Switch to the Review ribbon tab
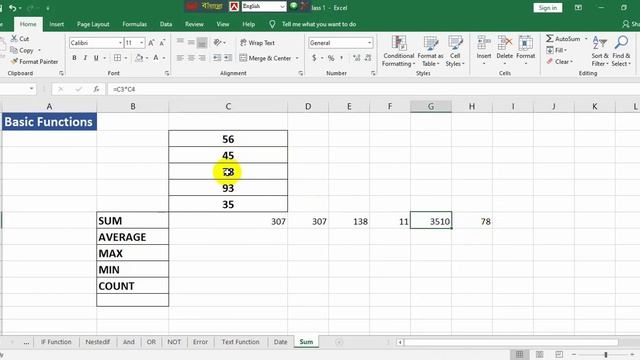640x360 pixels. point(194,24)
